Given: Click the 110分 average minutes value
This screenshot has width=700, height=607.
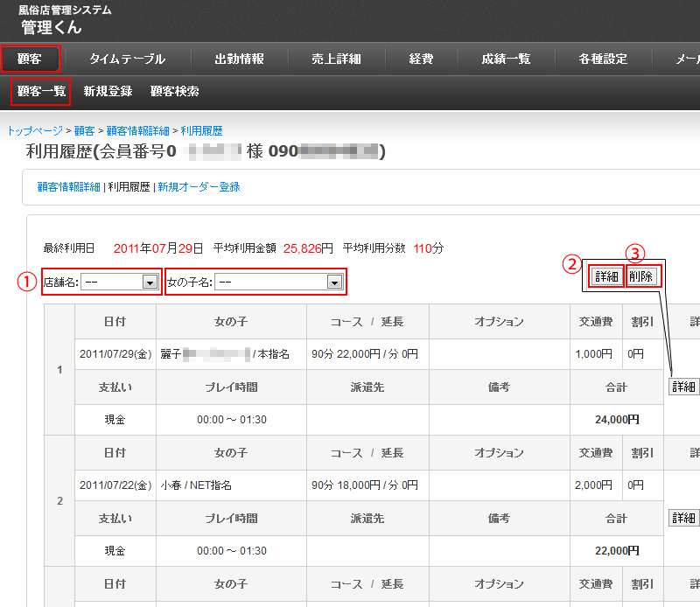Looking at the screenshot, I should (x=429, y=248).
